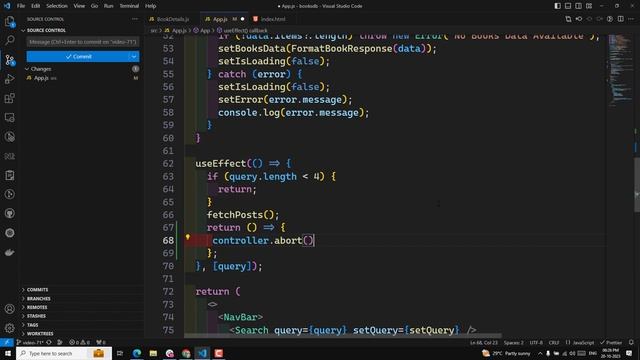Expand the Stashes section
This screenshot has height=360, width=640.
tap(36, 316)
